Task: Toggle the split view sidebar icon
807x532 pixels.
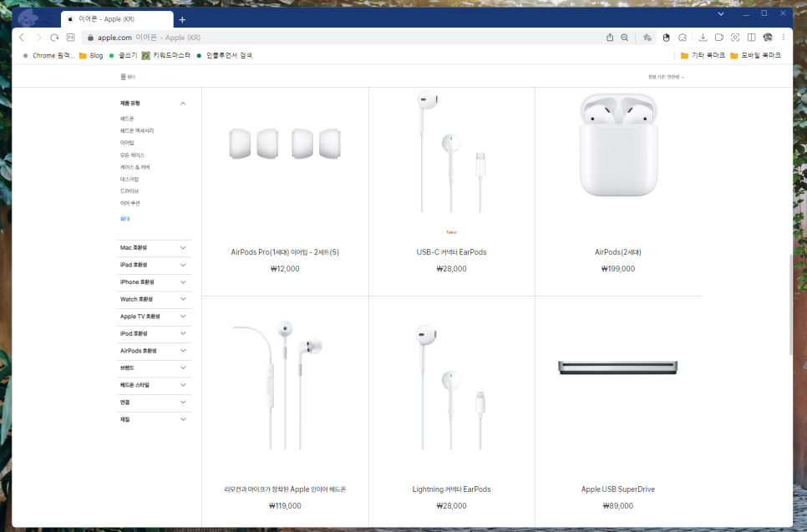Action: [x=751, y=38]
